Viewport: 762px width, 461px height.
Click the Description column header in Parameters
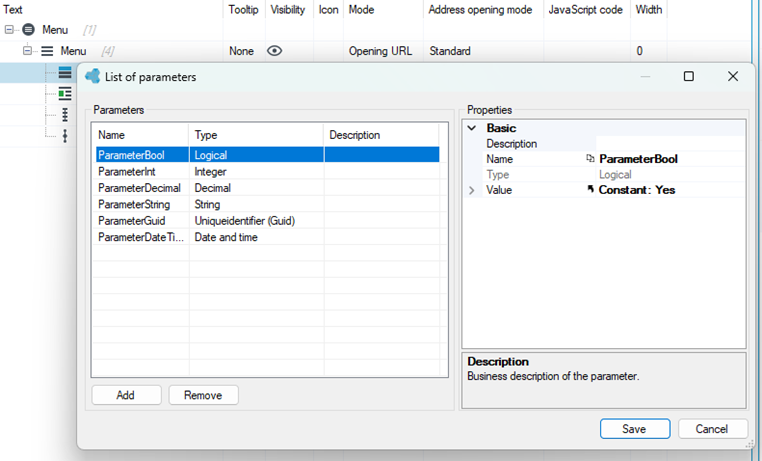pos(381,135)
